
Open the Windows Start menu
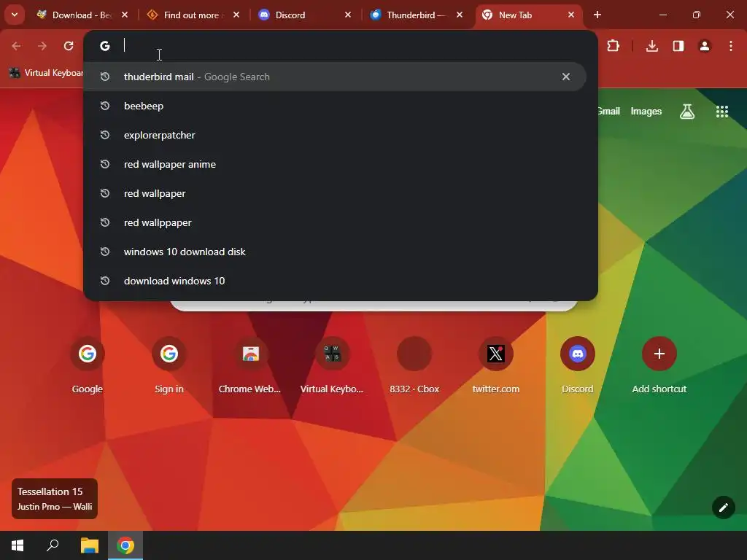(x=18, y=545)
